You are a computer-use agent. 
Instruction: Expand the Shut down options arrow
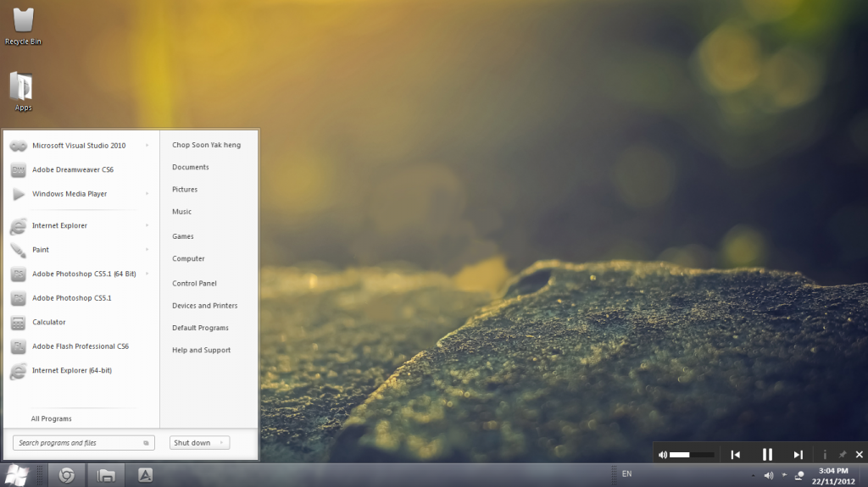pos(222,443)
